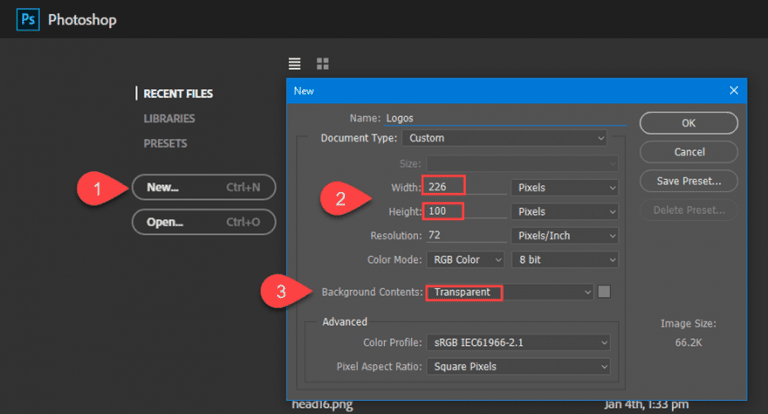This screenshot has width=768, height=414.
Task: Expand the Resolution units Pixels/Inch dropdown
Action: [564, 236]
